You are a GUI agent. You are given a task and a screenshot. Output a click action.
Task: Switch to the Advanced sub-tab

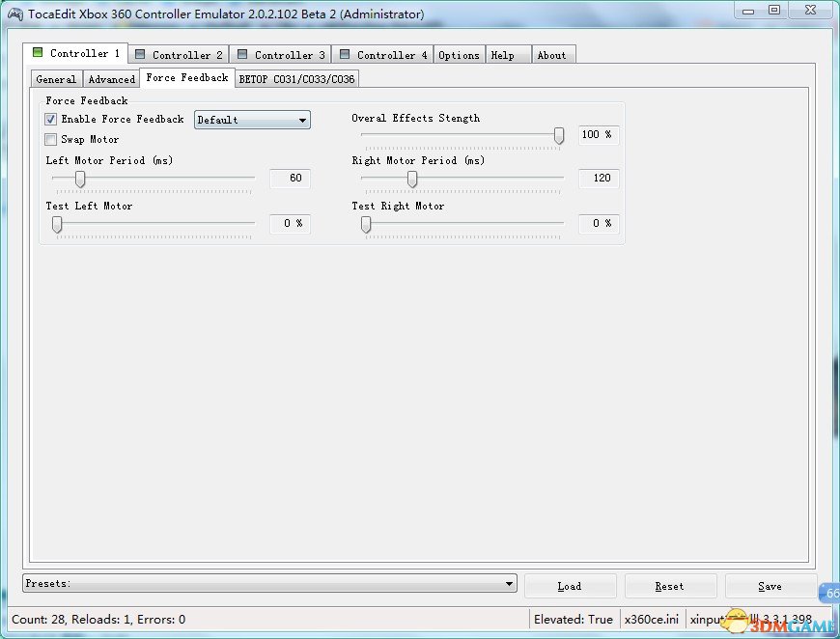[111, 79]
